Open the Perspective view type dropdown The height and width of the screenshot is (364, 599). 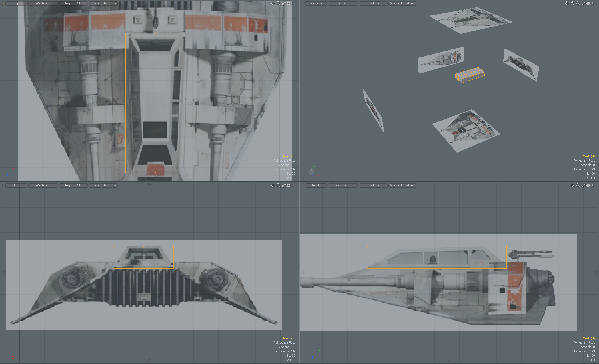click(x=316, y=3)
